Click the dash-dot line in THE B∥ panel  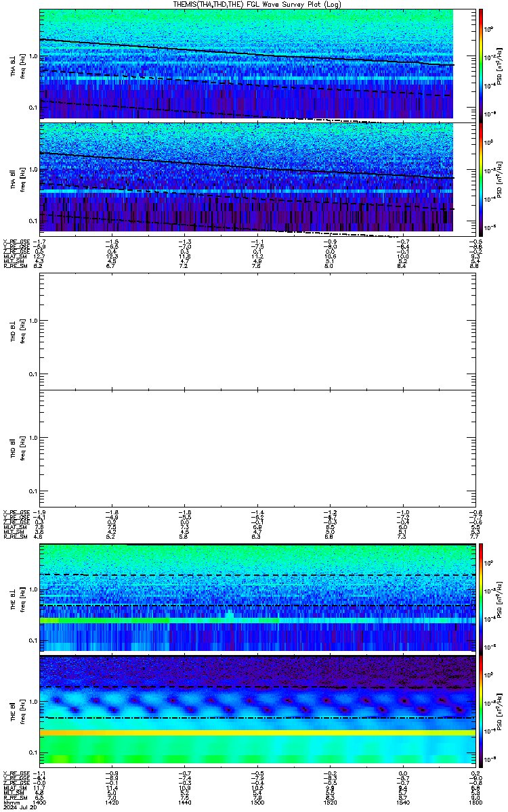tap(256, 717)
